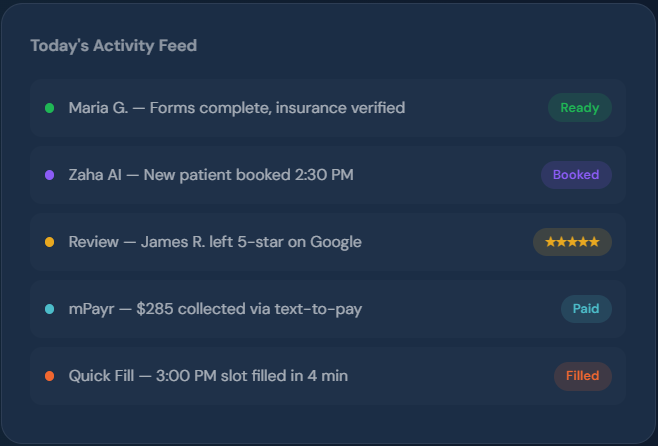Click the green Ready status badge
Screen dimensions: 658x446
pos(579,108)
